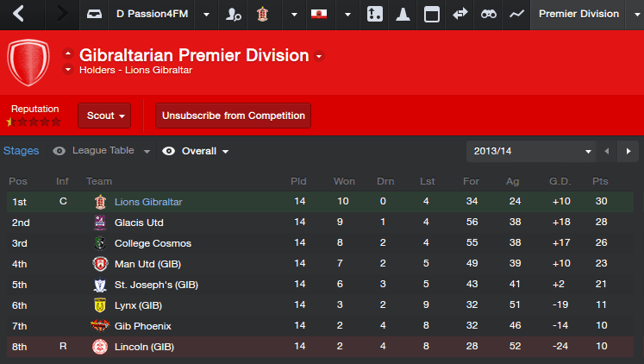Image resolution: width=644 pixels, height=364 pixels.
Task: Open the tactics board icon
Action: point(374,14)
